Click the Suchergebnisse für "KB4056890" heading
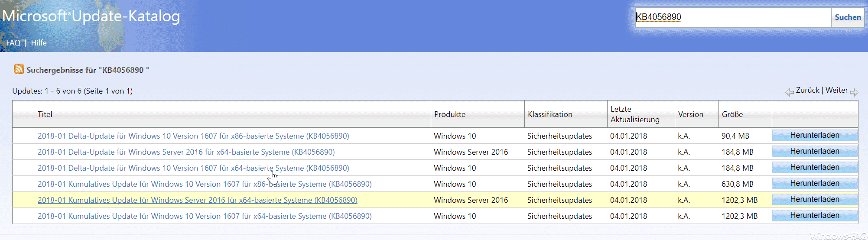This screenshot has width=868, height=240. point(88,70)
